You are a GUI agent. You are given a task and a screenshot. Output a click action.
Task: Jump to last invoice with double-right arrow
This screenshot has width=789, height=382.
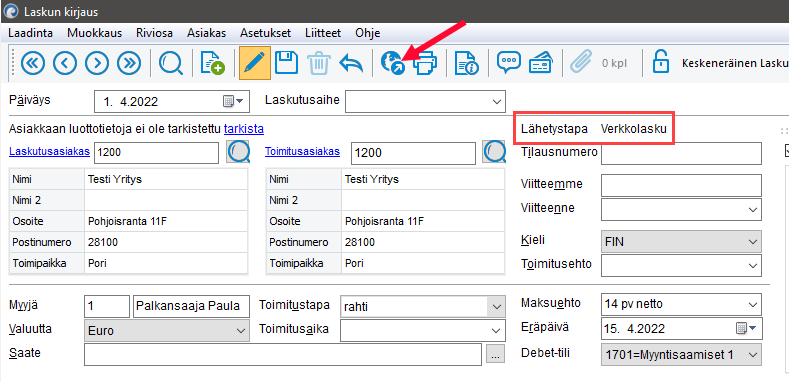[x=129, y=63]
